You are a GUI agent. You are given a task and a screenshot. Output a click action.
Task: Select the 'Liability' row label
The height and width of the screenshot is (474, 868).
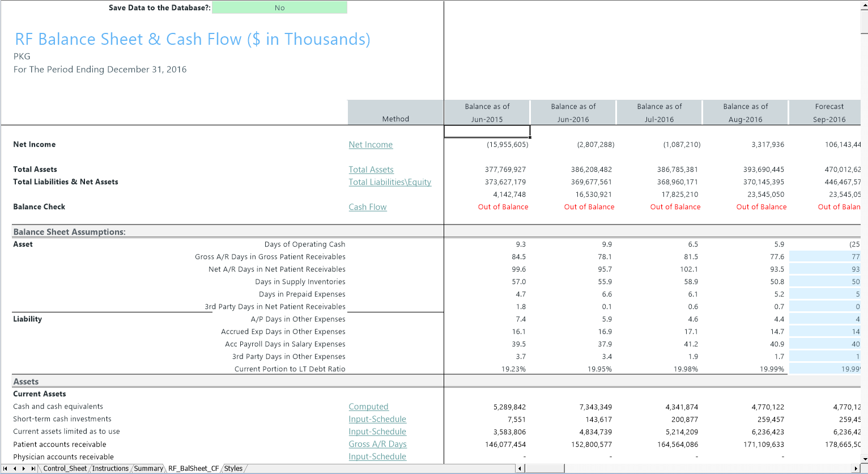coord(27,319)
